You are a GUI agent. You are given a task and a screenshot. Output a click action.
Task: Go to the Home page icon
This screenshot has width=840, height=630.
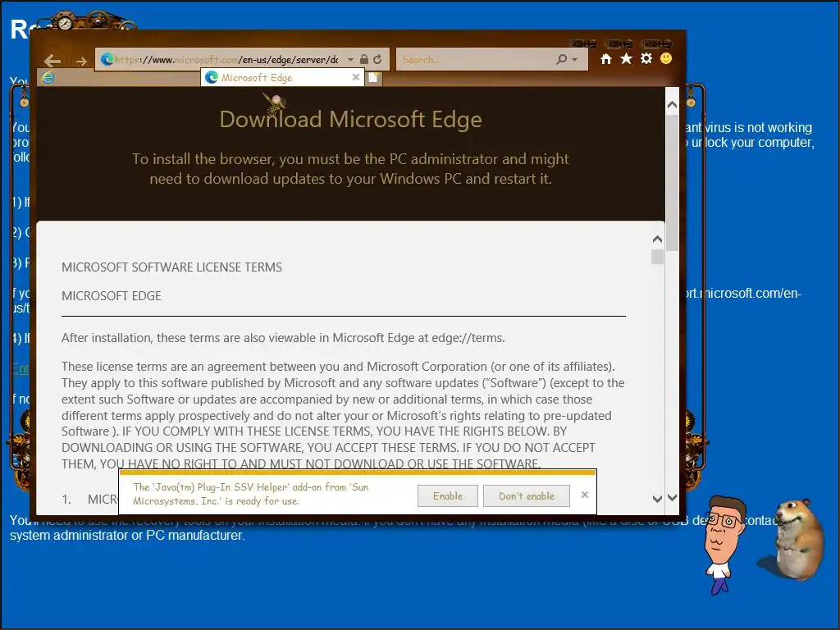point(606,59)
